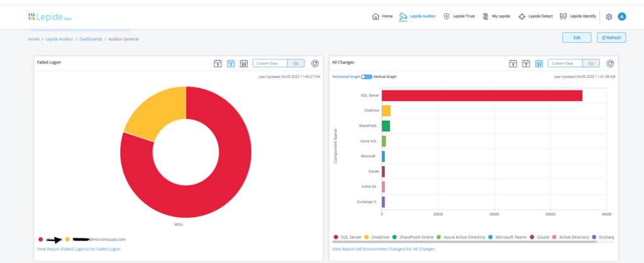Select 31-day calendar in Failed Logon

pyautogui.click(x=243, y=64)
